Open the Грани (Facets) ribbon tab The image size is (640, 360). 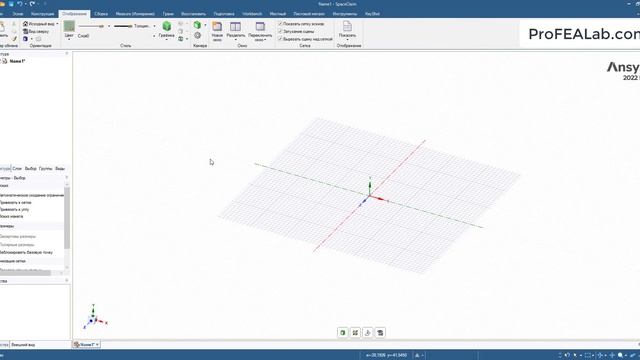[168, 14]
